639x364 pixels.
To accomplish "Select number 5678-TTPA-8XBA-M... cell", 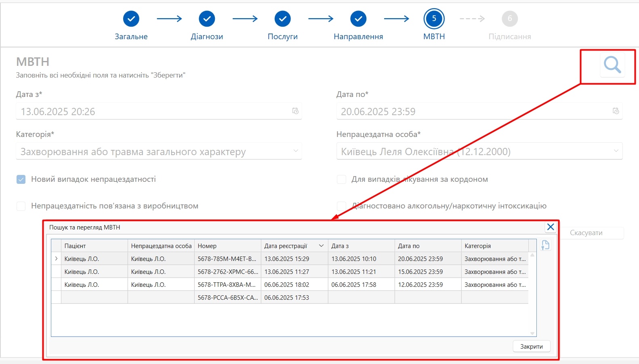I will click(228, 284).
